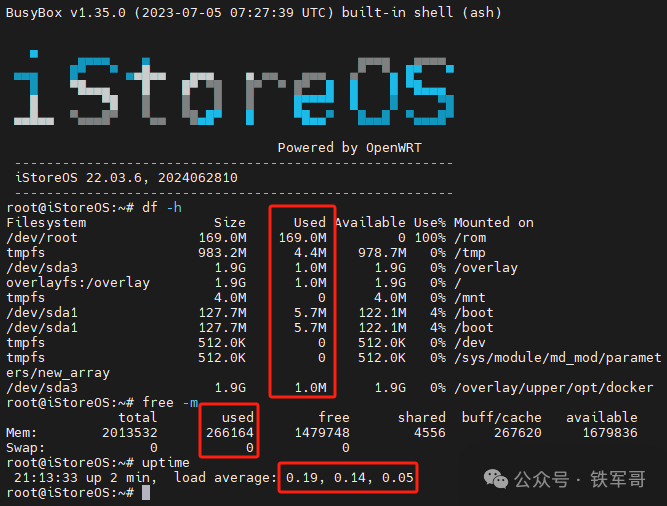Click the BusyBox v1.35.0 version line

pos(254,12)
